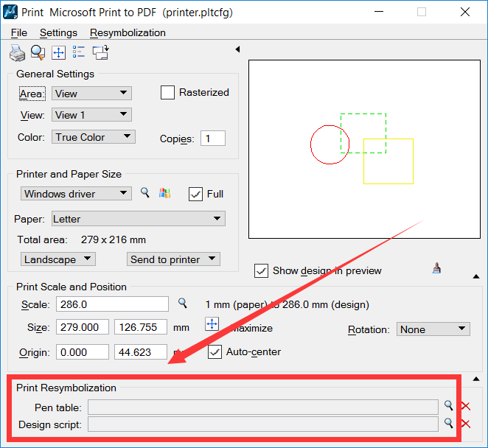Click the Size height field 126.755
This screenshot has height=448, width=488.
pyautogui.click(x=141, y=327)
